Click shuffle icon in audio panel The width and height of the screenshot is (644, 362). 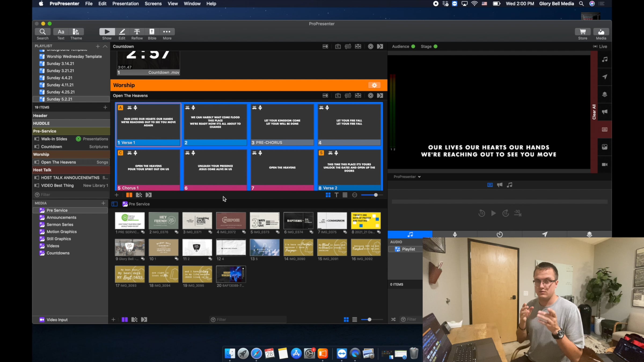[x=393, y=319]
